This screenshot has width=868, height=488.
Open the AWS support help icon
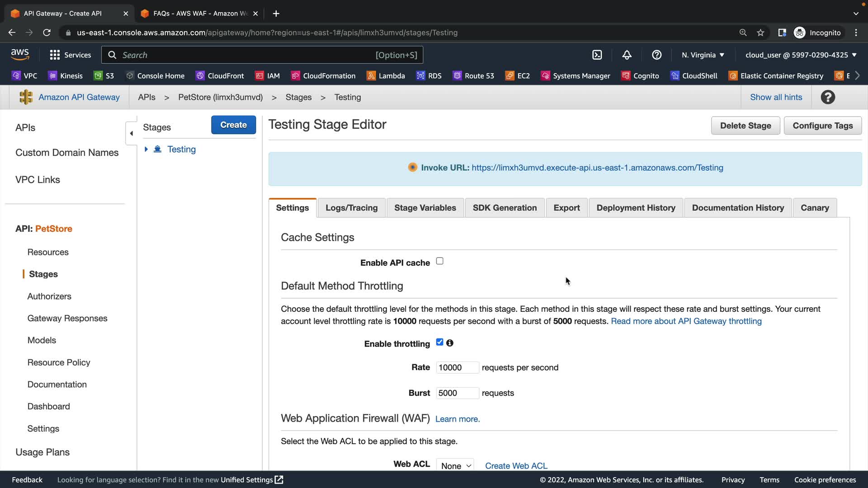(656, 55)
